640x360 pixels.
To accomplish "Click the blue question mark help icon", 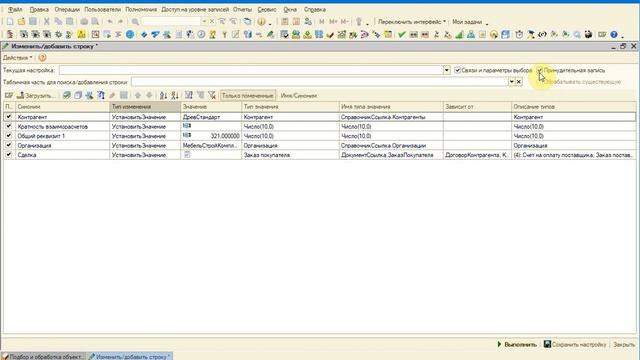I will (x=613, y=35).
